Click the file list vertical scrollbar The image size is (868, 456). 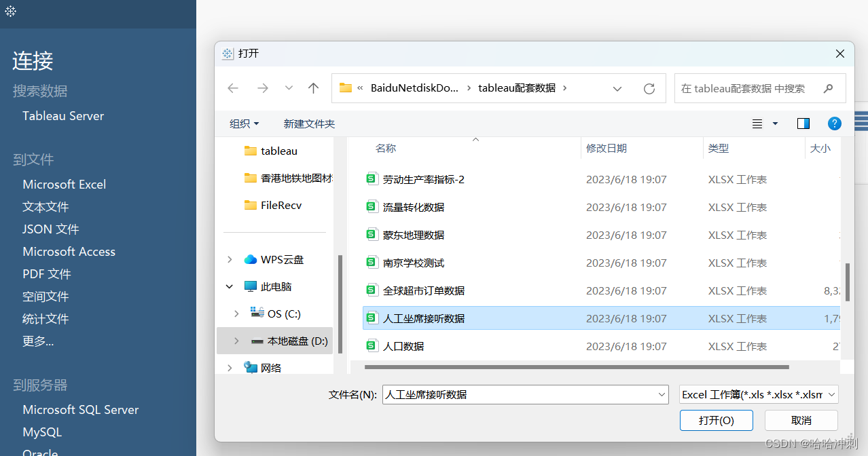pyautogui.click(x=847, y=284)
